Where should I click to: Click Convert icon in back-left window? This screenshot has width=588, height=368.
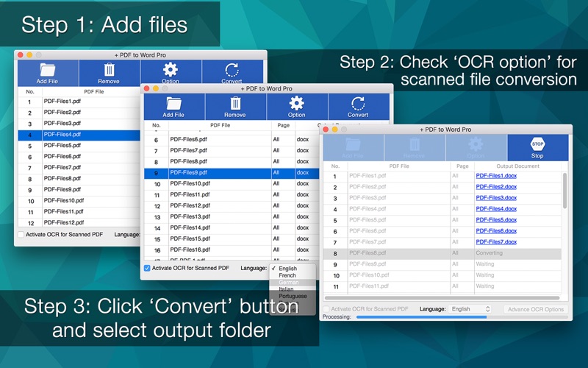pos(232,72)
